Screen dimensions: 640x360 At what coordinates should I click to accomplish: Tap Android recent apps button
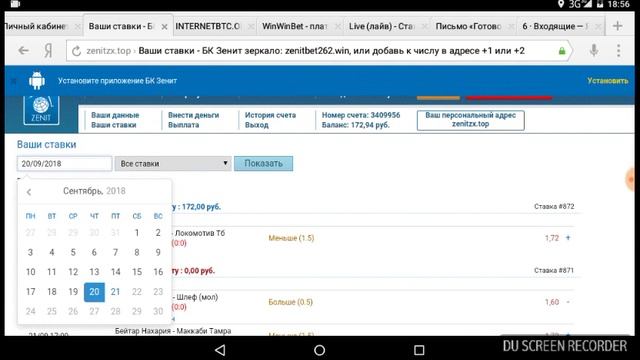(x=419, y=350)
